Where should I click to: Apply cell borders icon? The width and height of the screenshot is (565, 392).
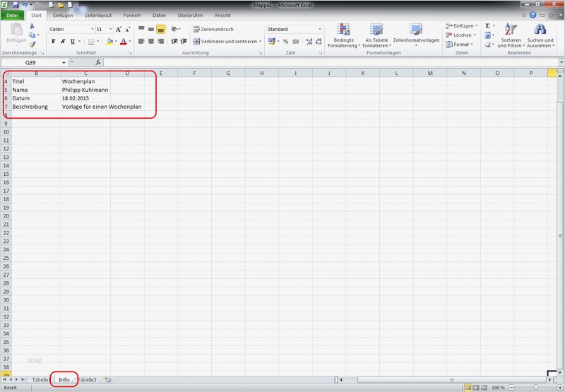click(x=91, y=42)
